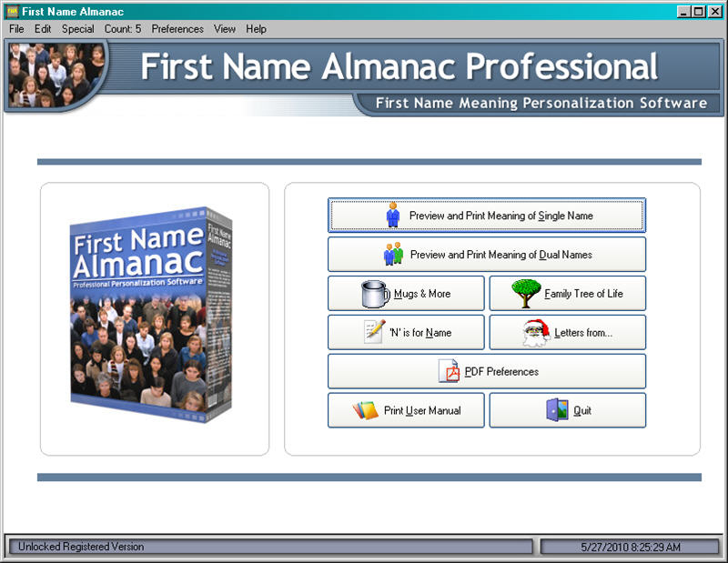728x563 pixels.
Task: Open the View menu
Action: [225, 29]
